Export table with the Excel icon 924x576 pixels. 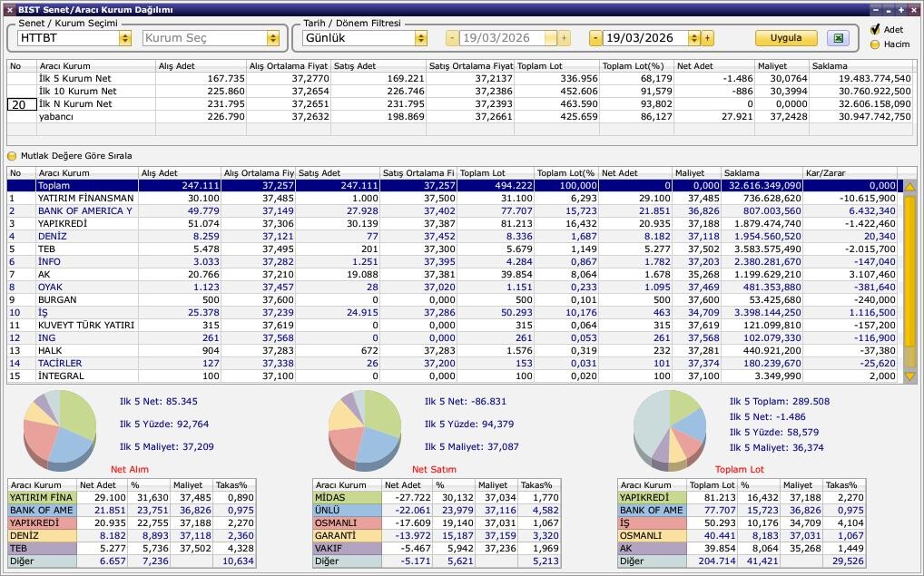(x=838, y=38)
